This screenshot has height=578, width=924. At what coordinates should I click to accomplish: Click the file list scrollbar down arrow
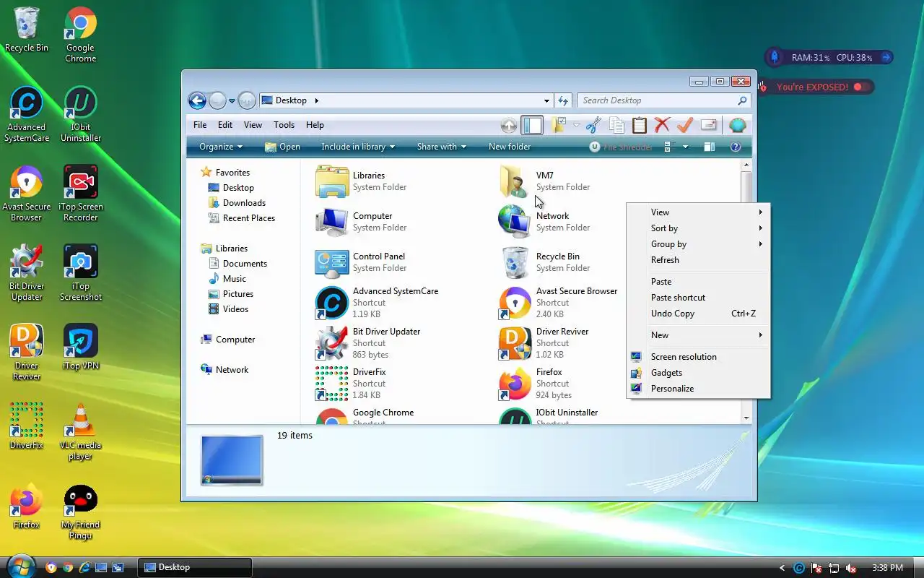coord(746,418)
